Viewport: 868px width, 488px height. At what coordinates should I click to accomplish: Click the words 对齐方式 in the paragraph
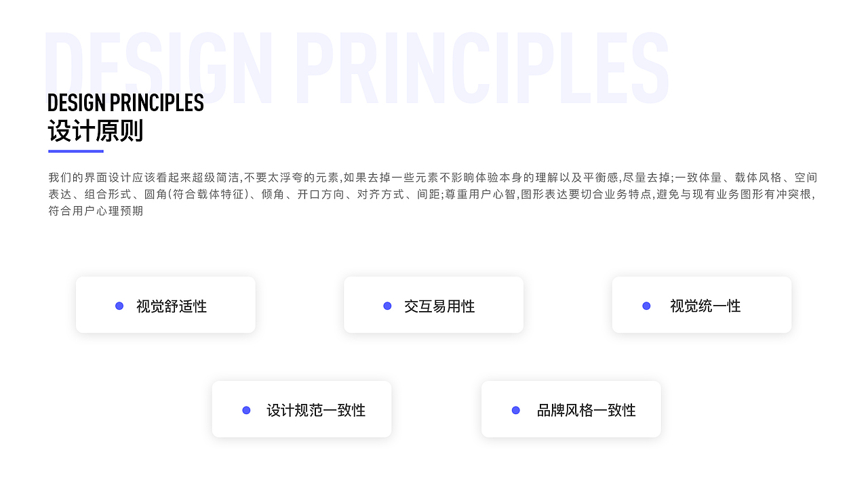[382, 195]
